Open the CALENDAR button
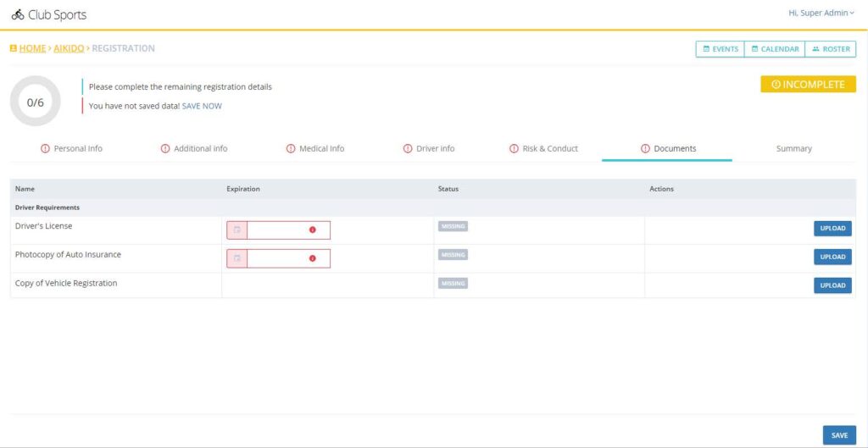 coord(775,48)
